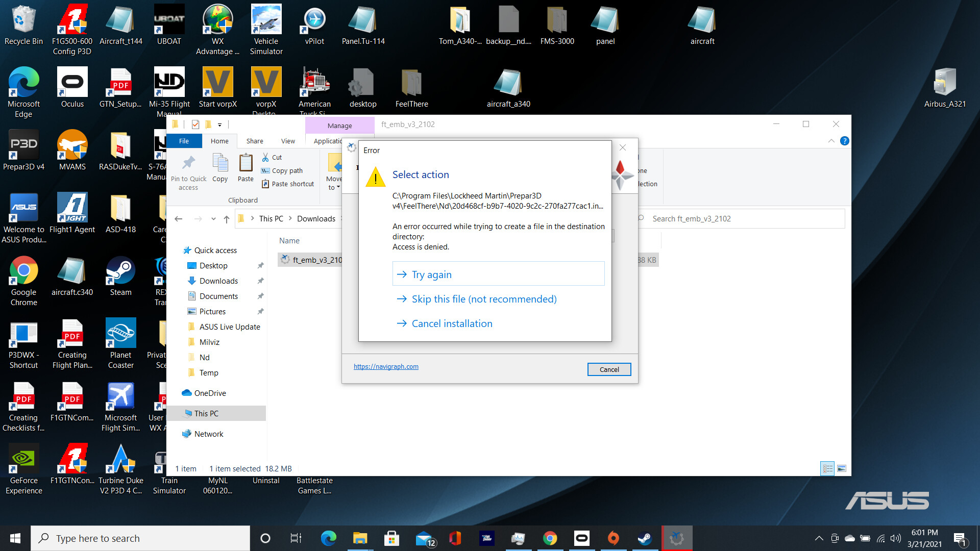Open the View ribbon tab
Screen dimensions: 980x551
(x=288, y=141)
